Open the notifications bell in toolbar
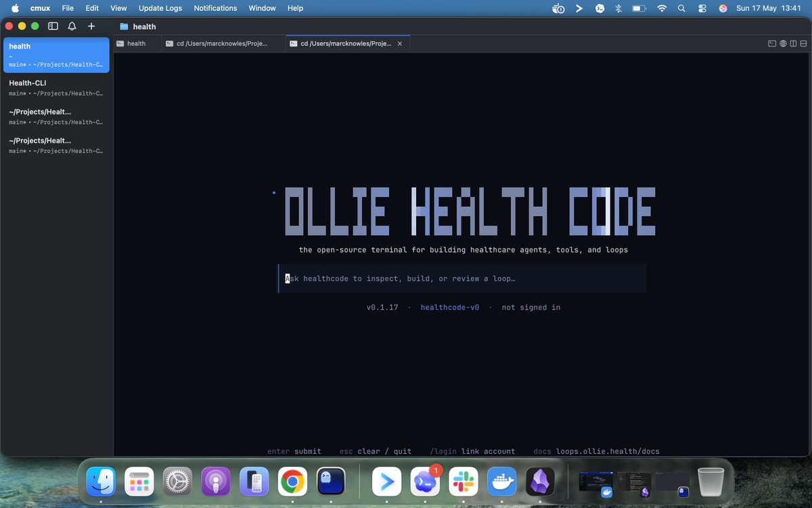 coord(72,26)
